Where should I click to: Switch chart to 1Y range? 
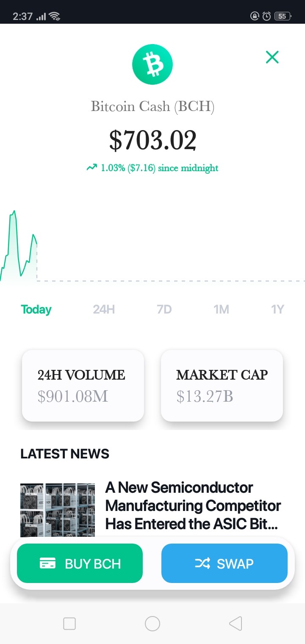click(x=277, y=309)
